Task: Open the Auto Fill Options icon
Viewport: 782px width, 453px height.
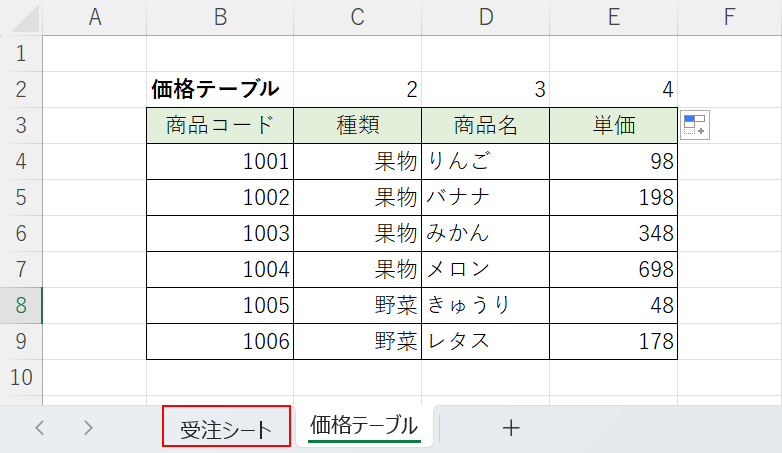Action: (x=694, y=125)
